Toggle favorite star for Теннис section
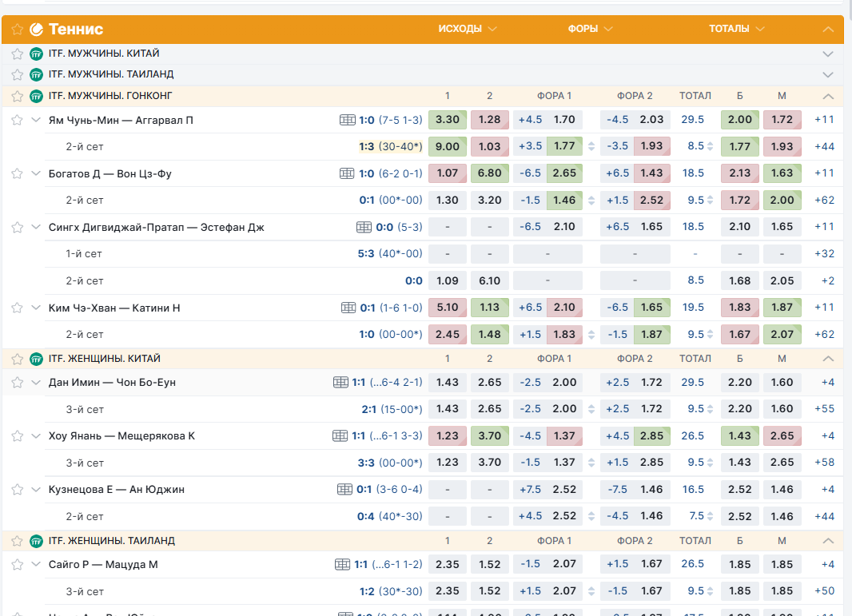This screenshot has height=616, width=852. [x=17, y=30]
